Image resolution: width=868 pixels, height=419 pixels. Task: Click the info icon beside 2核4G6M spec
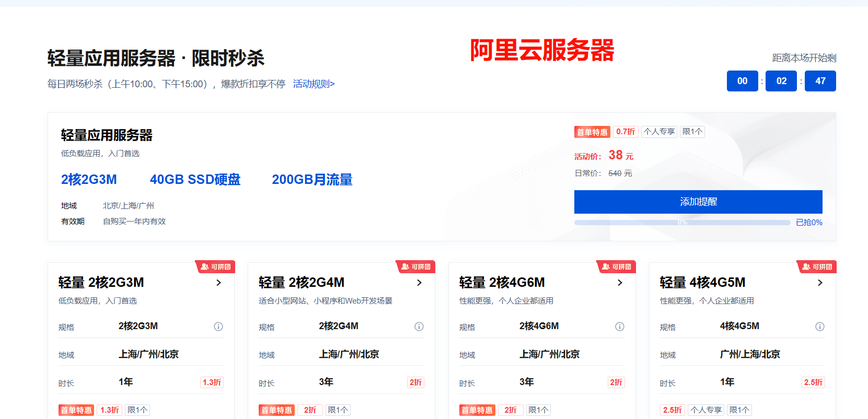pyautogui.click(x=620, y=327)
